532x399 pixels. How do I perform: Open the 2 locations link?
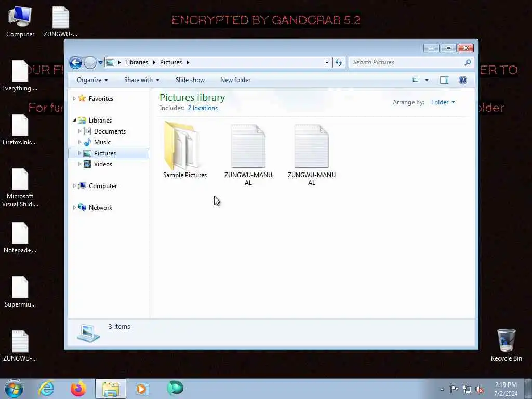point(203,108)
